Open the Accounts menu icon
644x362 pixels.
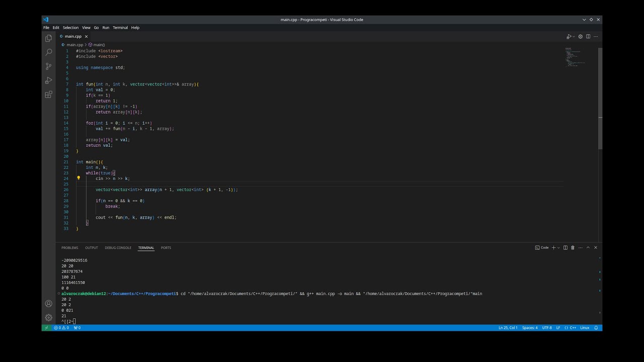(x=48, y=304)
